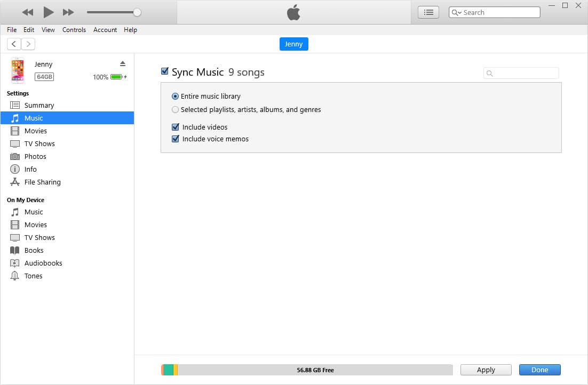
Task: Select Selected playlists, artists, albums, and genres
Action: [175, 109]
